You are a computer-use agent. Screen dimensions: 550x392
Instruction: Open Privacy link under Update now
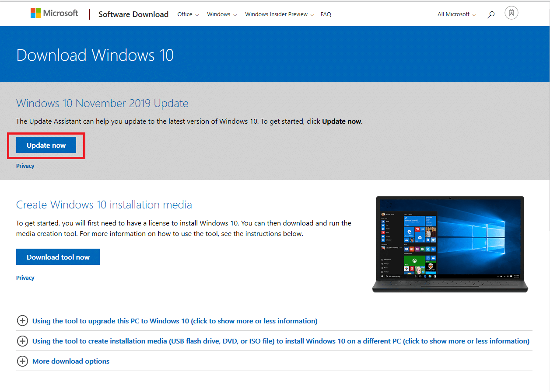(x=25, y=166)
